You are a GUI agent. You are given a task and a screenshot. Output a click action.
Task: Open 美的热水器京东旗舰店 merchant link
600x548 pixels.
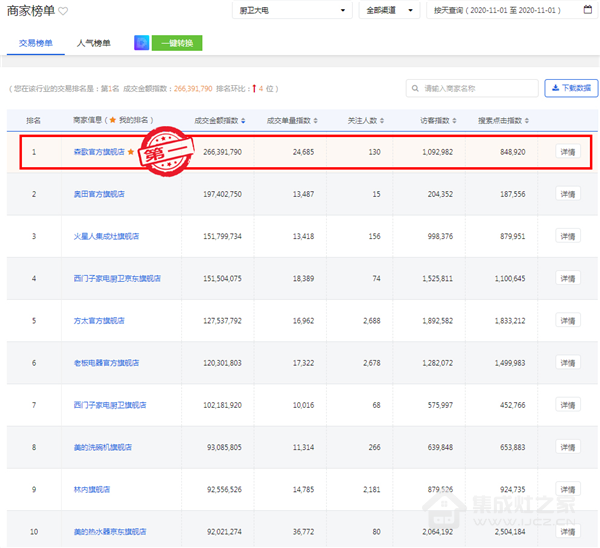tap(110, 532)
